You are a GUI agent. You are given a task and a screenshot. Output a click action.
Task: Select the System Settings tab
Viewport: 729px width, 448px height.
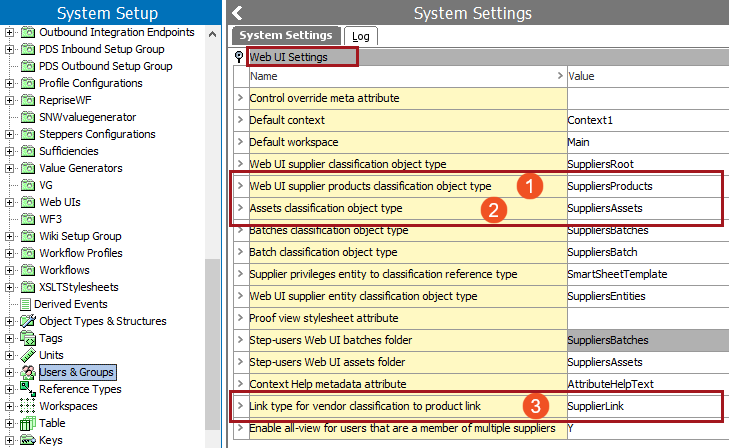pyautogui.click(x=287, y=36)
